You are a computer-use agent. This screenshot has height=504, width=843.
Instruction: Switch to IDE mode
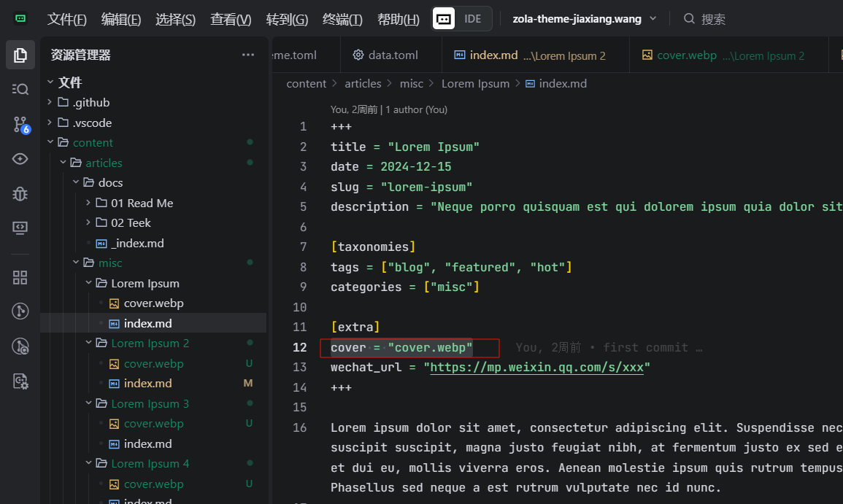(472, 19)
